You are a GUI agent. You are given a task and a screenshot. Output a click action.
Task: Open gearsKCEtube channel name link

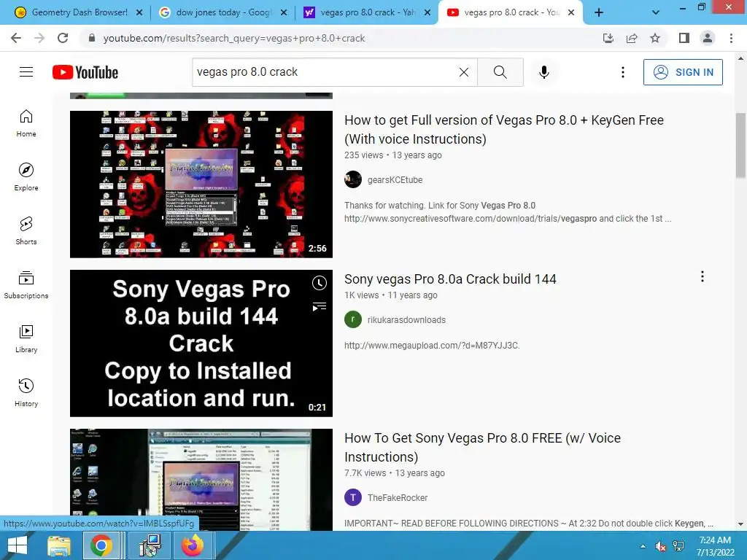click(x=395, y=180)
